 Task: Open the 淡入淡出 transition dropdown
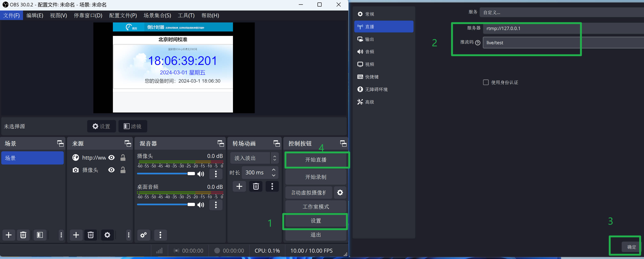(254, 158)
